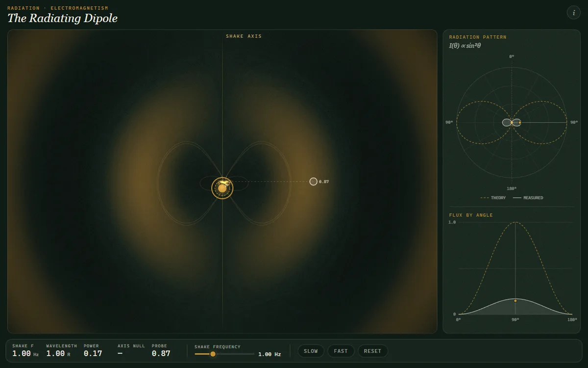Screen dimensions: 588x368
Task: Click the SLOW preset button
Action: [x=311, y=351]
